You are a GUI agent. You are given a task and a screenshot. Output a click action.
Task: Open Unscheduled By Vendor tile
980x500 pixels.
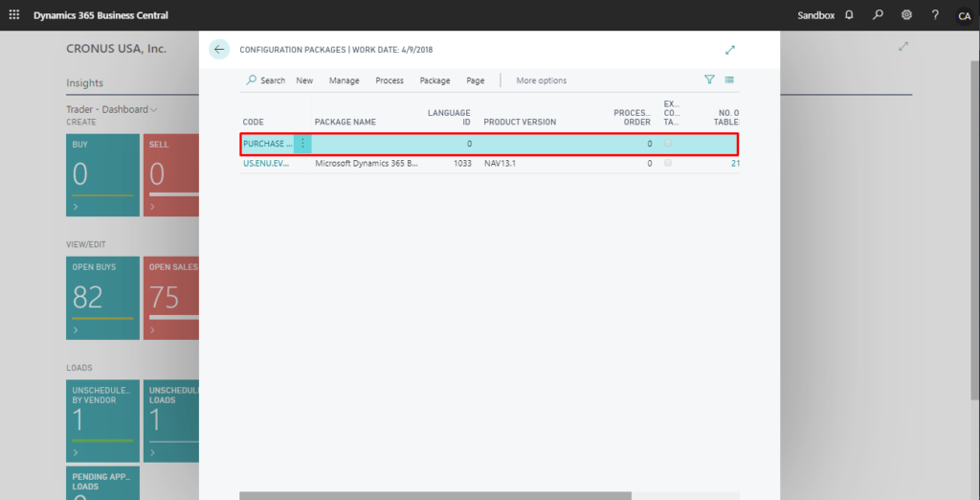click(103, 421)
